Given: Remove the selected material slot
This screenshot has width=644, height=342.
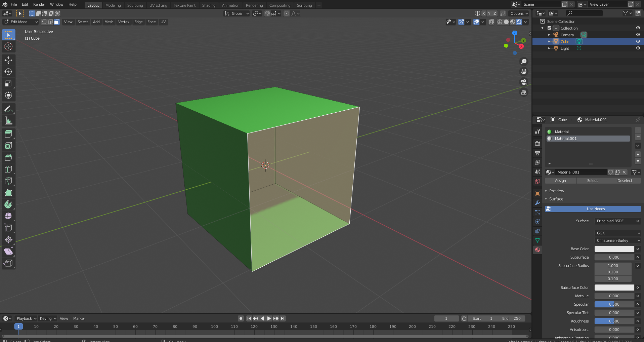Looking at the screenshot, I should [x=638, y=137].
